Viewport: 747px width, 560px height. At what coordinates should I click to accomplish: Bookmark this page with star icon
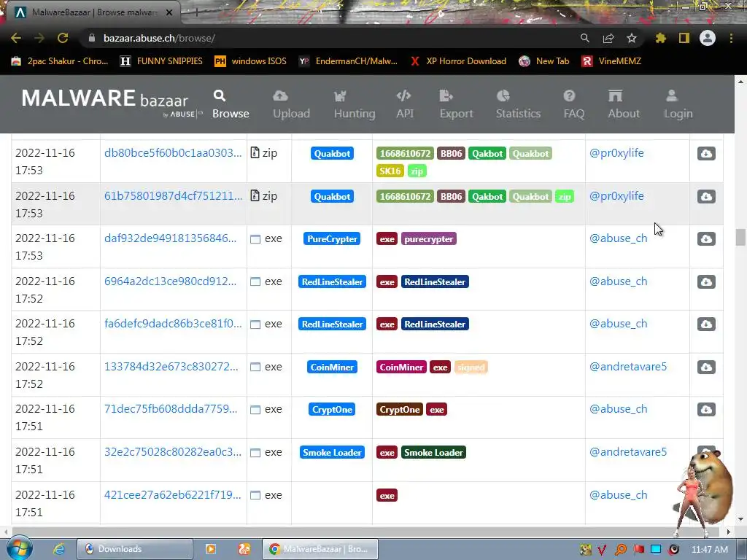coord(631,38)
